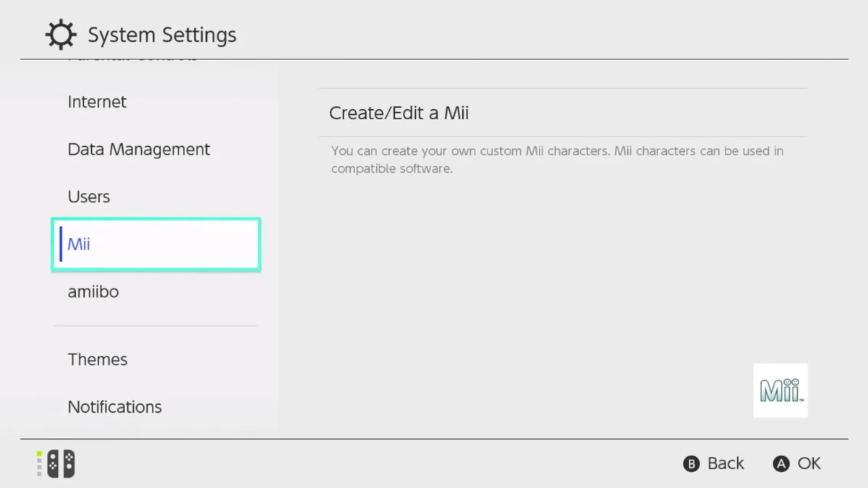This screenshot has height=488, width=868.
Task: Open the amiibo settings section
Action: tap(93, 291)
